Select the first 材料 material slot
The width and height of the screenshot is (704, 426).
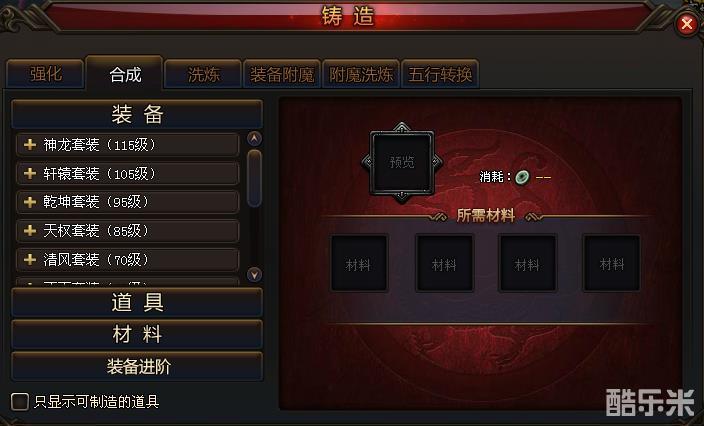[x=359, y=264]
